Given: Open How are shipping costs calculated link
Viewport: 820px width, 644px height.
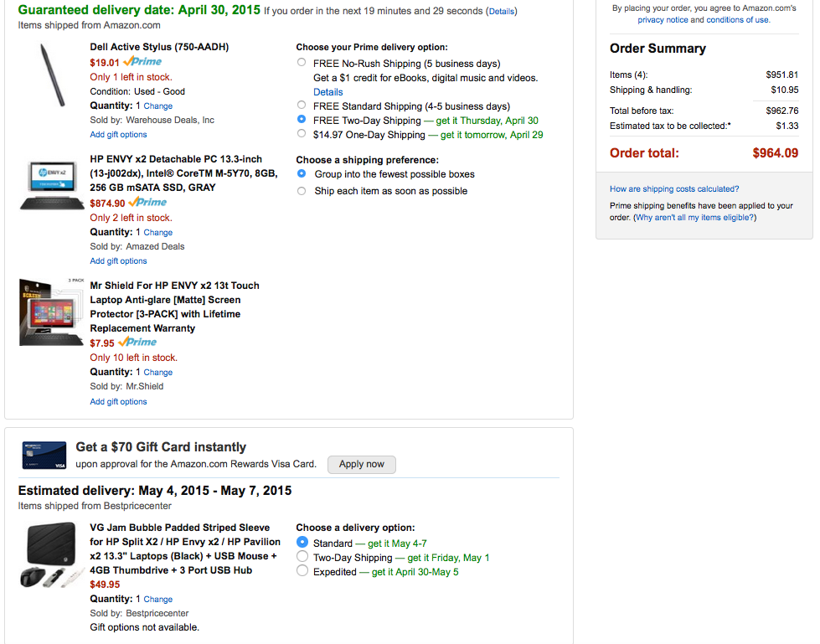Looking at the screenshot, I should point(674,189).
